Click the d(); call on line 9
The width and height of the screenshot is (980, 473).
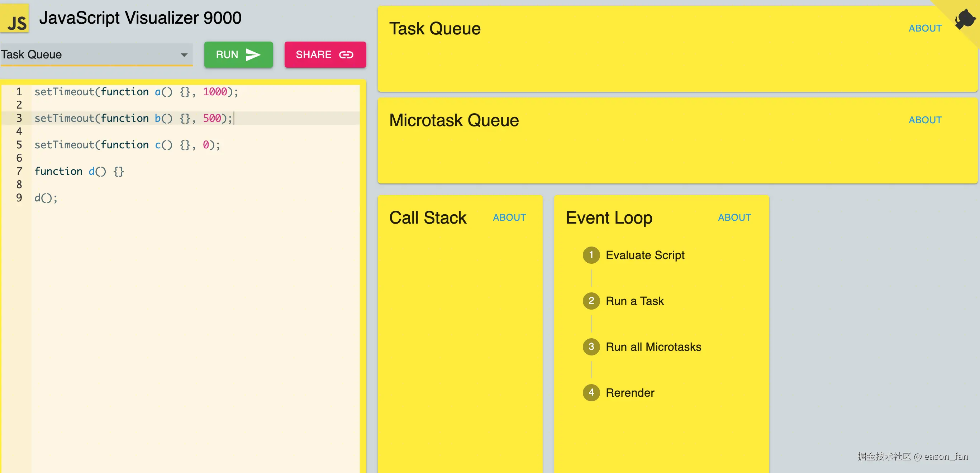[x=46, y=198]
